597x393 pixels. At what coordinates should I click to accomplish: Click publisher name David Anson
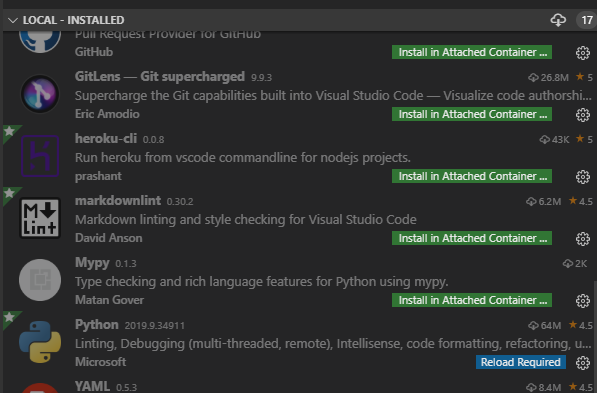click(109, 238)
